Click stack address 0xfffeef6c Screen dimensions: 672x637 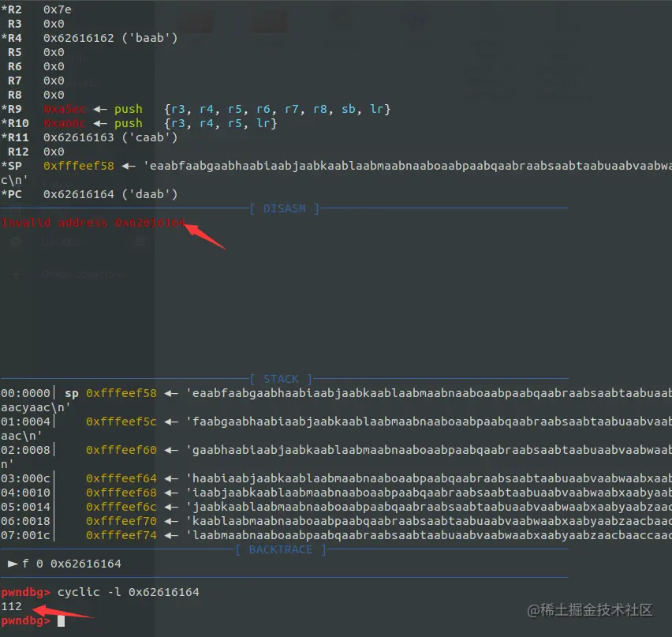pos(121,507)
